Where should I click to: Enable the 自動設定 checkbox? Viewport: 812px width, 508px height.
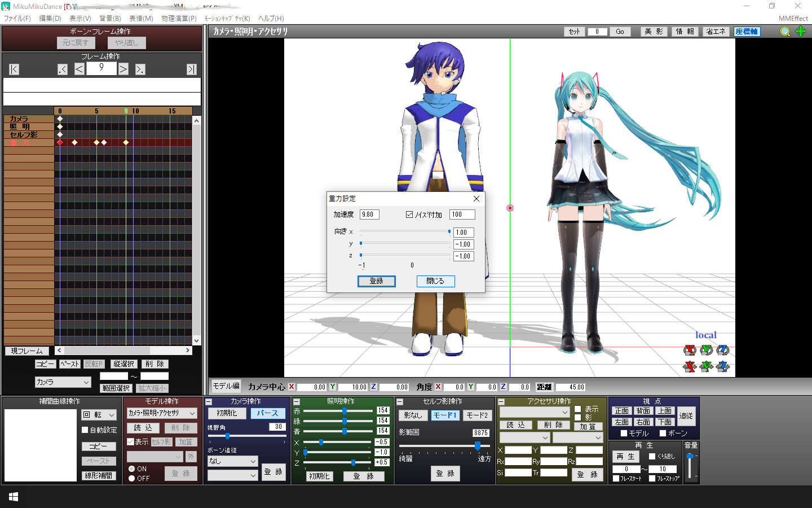click(x=85, y=430)
